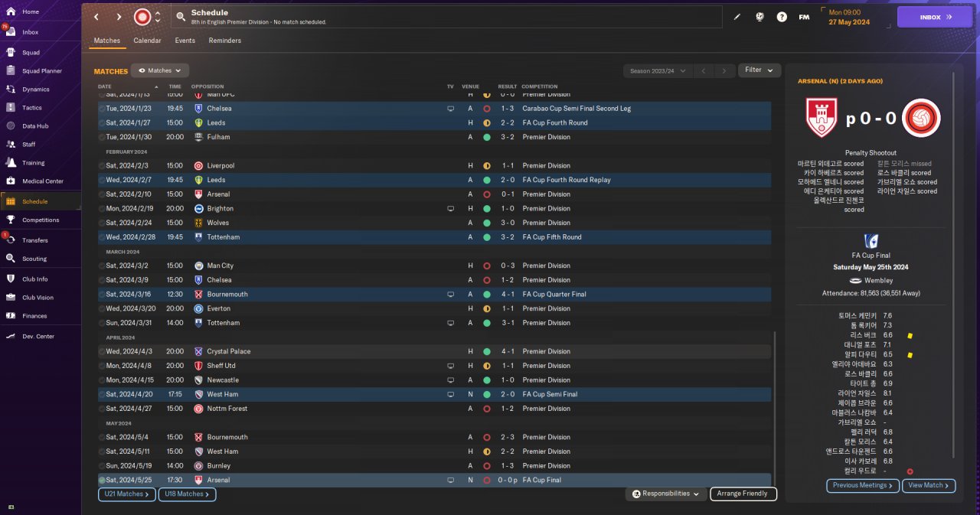Open the FM menu icon

[x=804, y=17]
